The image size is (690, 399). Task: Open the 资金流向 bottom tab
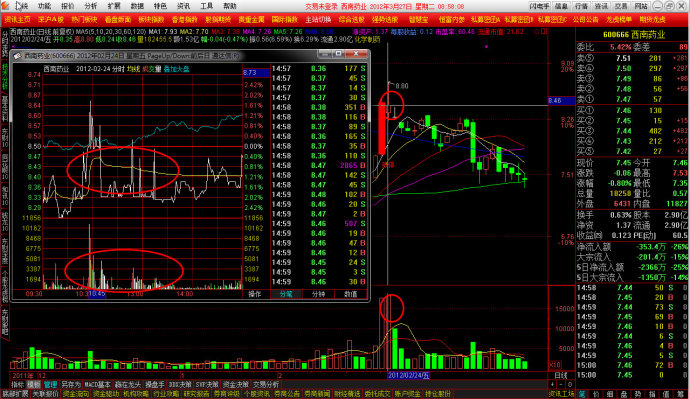tap(76, 394)
